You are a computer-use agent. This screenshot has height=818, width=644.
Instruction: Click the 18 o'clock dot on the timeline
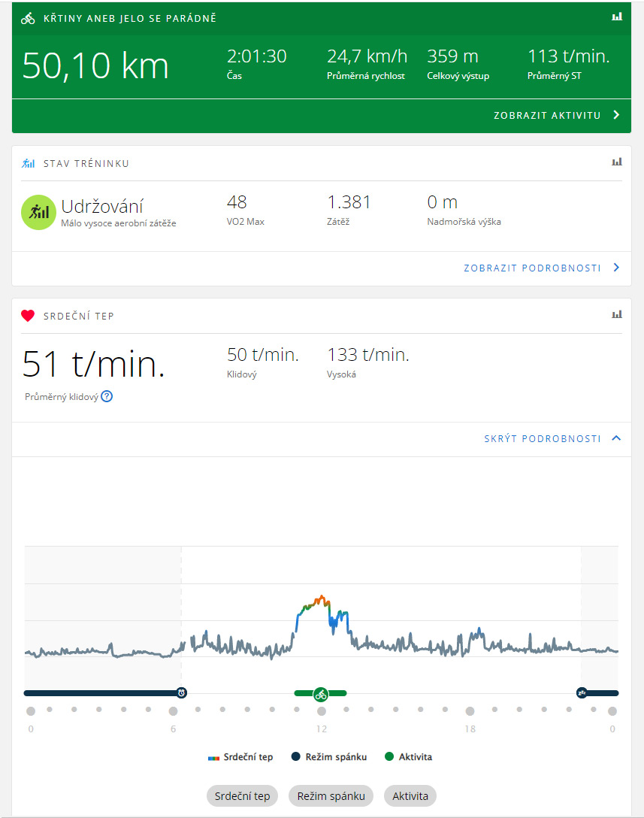[470, 711]
